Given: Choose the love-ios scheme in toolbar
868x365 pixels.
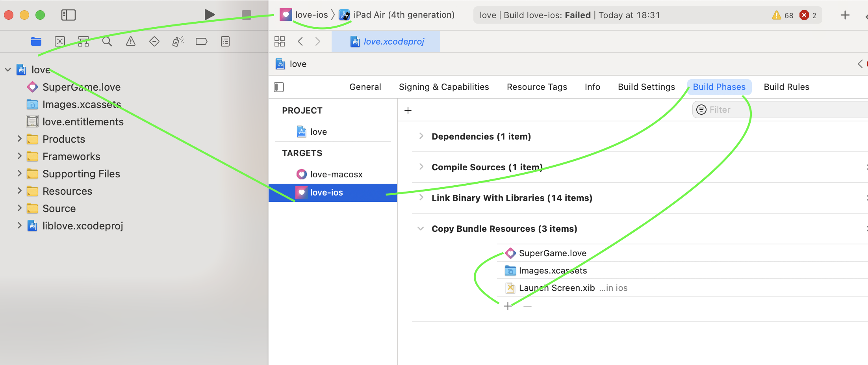Looking at the screenshot, I should (x=304, y=15).
